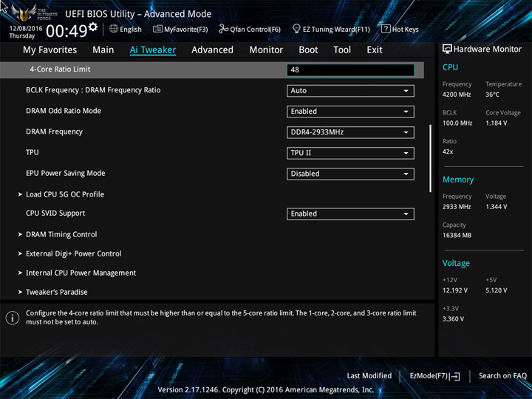Switch to the Boot tab
The image size is (532, 399).
click(308, 50)
